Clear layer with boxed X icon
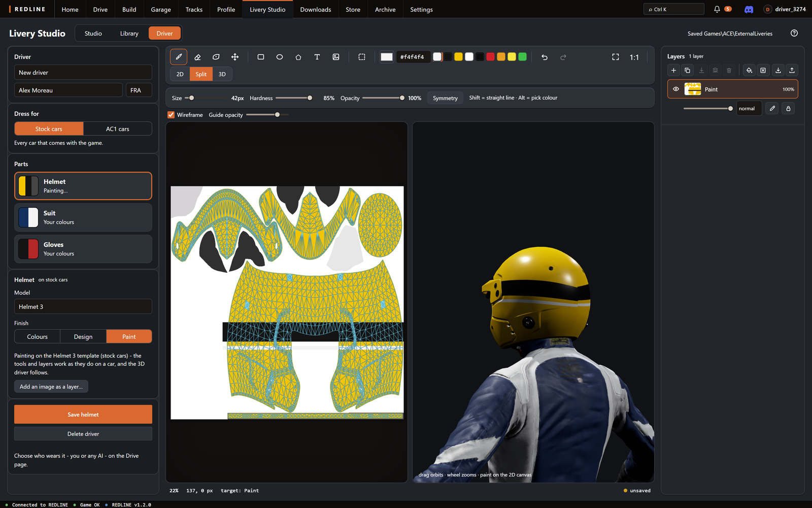Screen dimensions: 812x508 point(763,70)
